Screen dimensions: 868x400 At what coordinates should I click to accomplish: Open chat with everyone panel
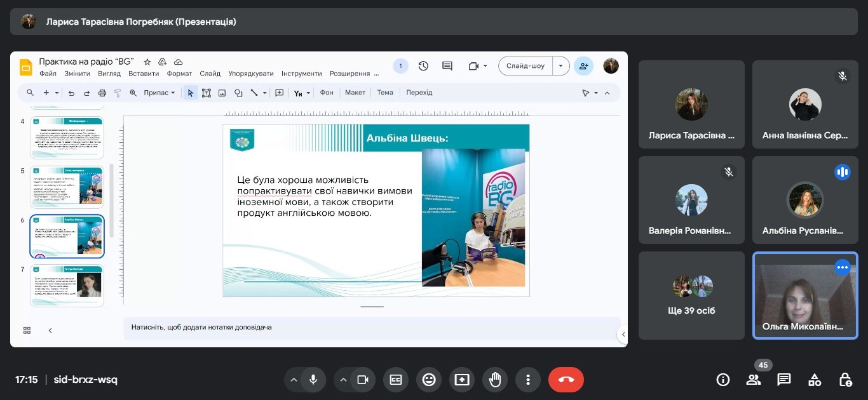point(784,380)
